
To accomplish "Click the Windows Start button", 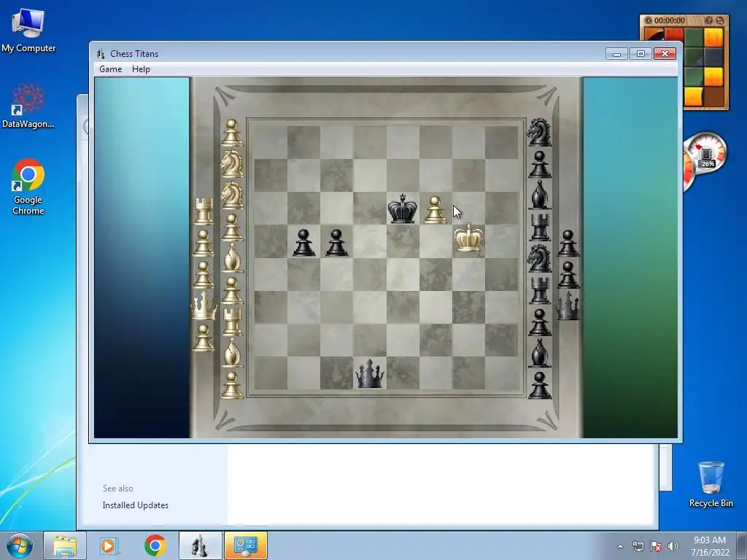I will tap(20, 545).
